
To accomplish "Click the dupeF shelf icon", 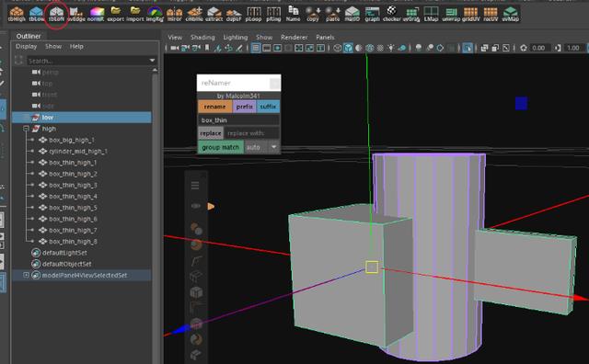I will click(x=234, y=14).
